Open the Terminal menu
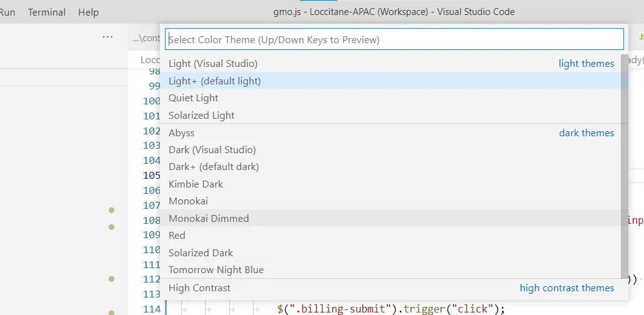Screen dimensions: 644x315 coord(47,12)
